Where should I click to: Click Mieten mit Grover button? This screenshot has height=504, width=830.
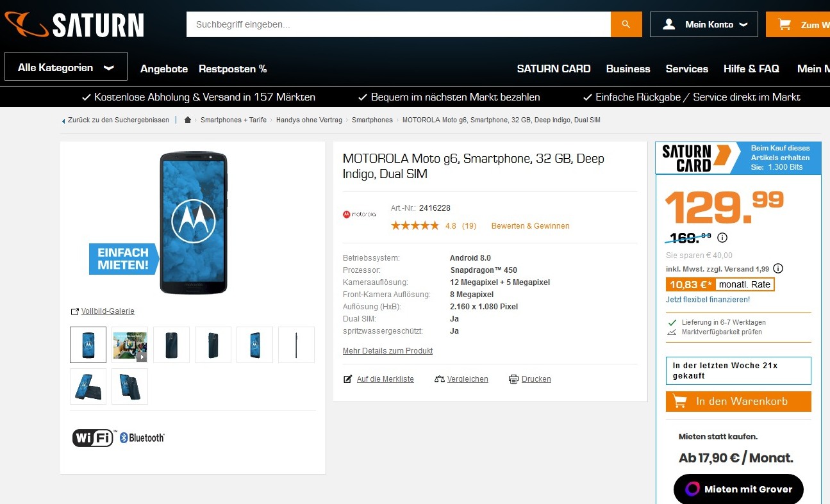738,489
